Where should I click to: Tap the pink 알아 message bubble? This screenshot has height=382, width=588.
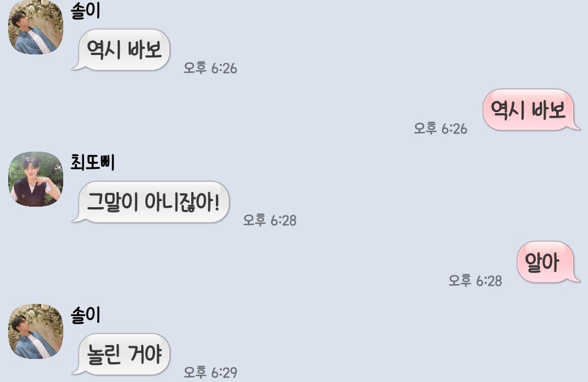[x=548, y=262]
